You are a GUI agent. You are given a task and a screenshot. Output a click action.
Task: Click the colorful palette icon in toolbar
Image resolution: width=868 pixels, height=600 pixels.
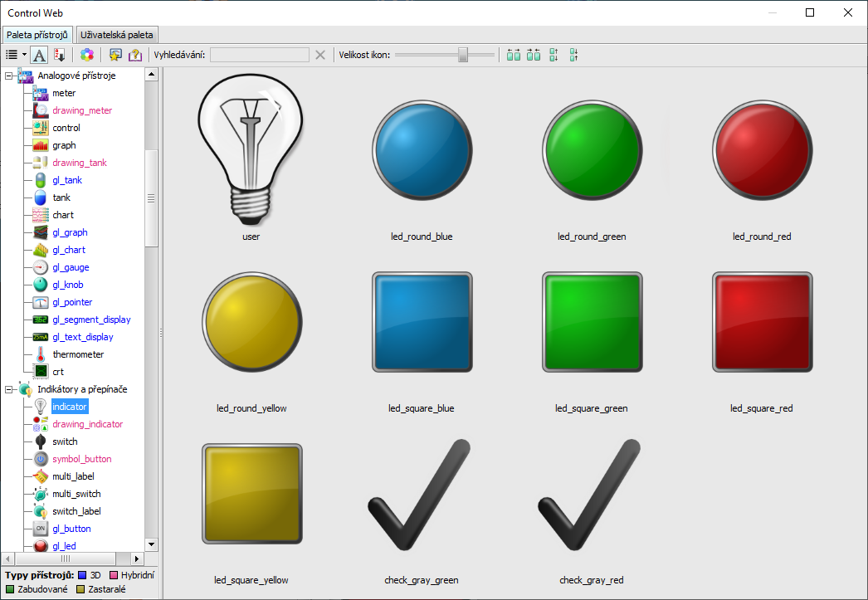point(87,55)
